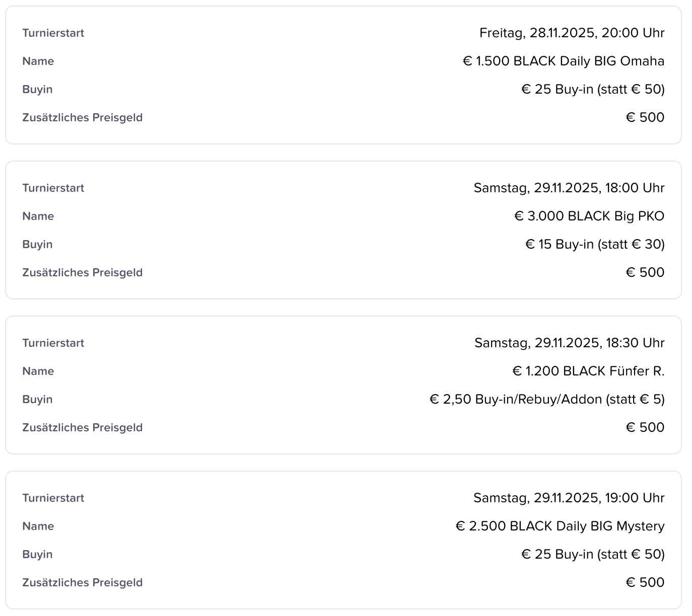Click the € 1.200 BLACK Fünfer R. name
Screen dimensions: 692x616
588,371
